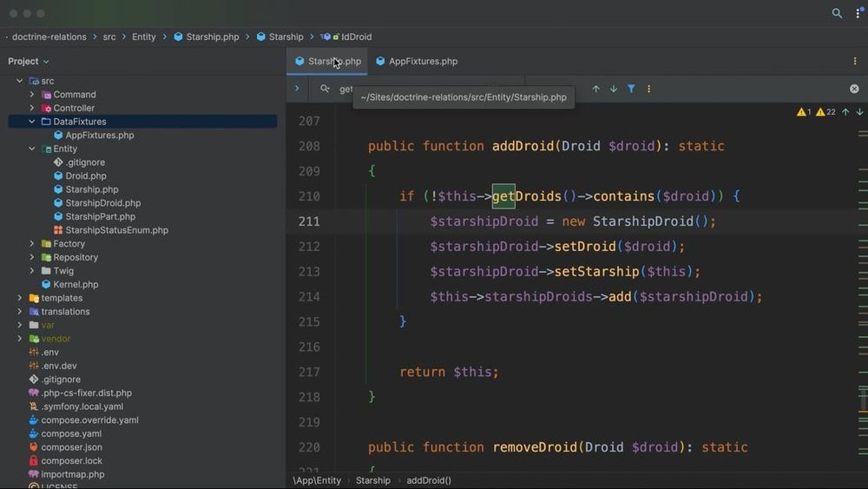Collapse the src folder

point(20,81)
